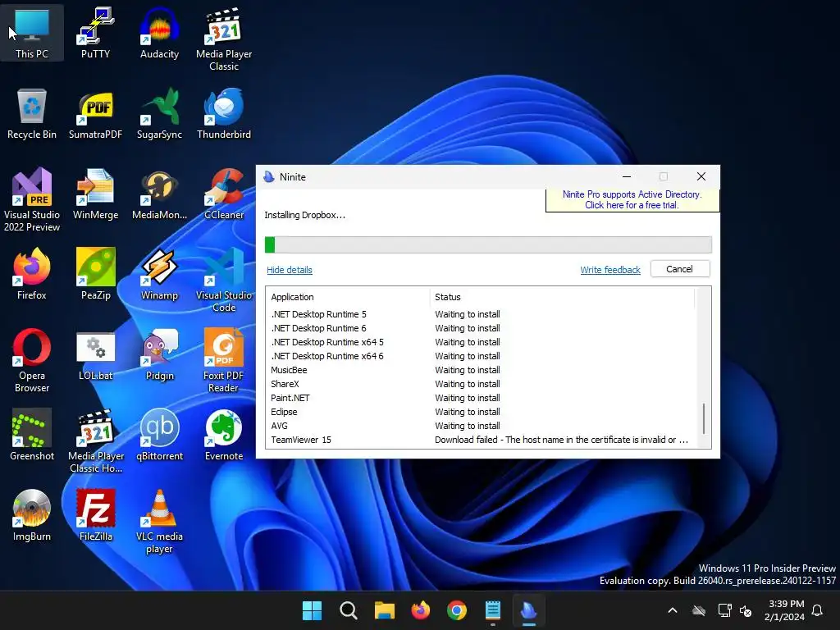
Task: Select the AVG row in list
Action: pyautogui.click(x=481, y=426)
